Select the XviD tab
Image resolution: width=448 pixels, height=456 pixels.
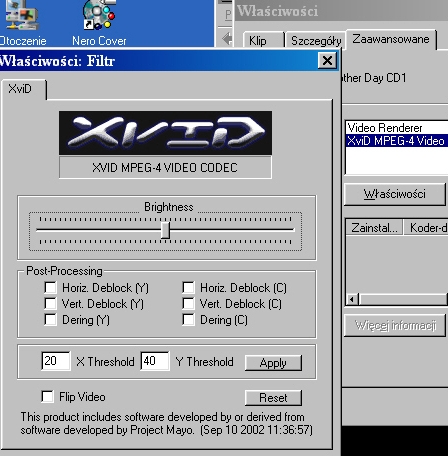coord(23,89)
